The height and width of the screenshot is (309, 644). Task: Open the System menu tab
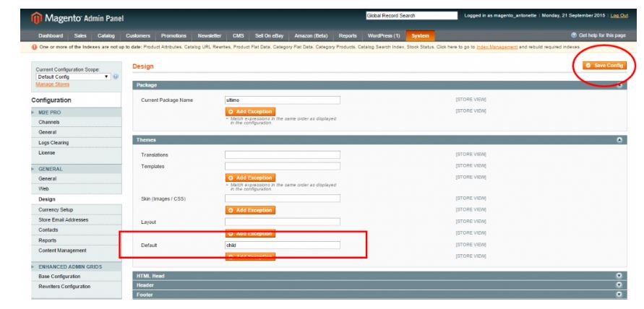pos(419,35)
